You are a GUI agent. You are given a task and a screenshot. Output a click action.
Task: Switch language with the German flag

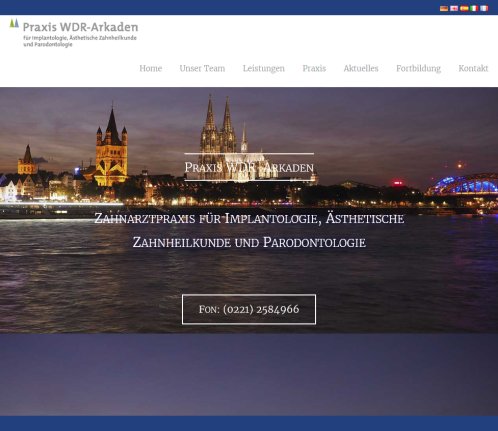(444, 8)
